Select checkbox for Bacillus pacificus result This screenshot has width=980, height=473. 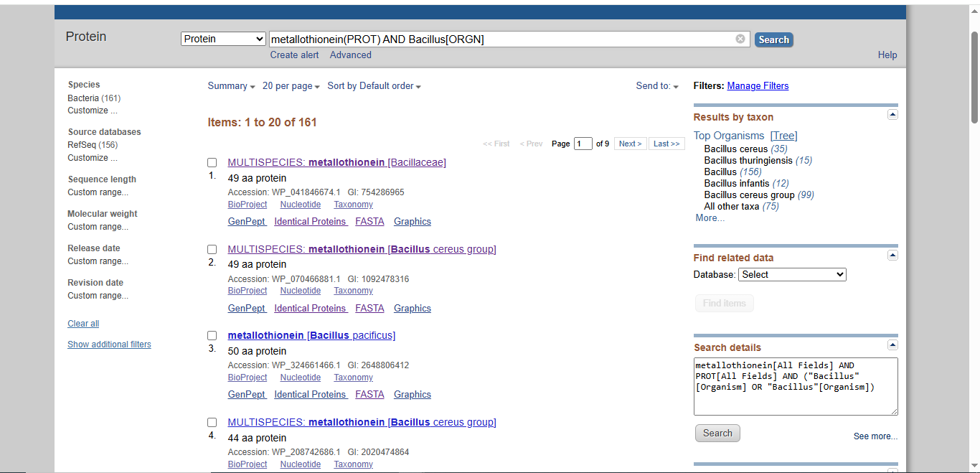[x=212, y=335]
